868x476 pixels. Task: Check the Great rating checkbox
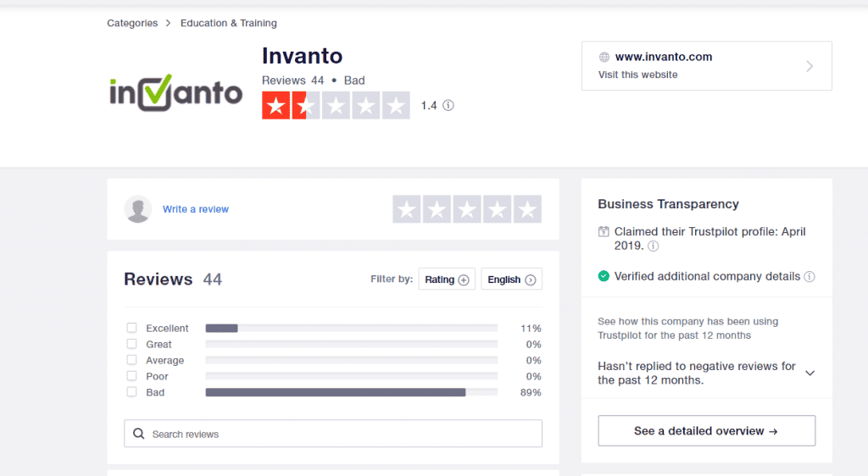[x=131, y=344]
